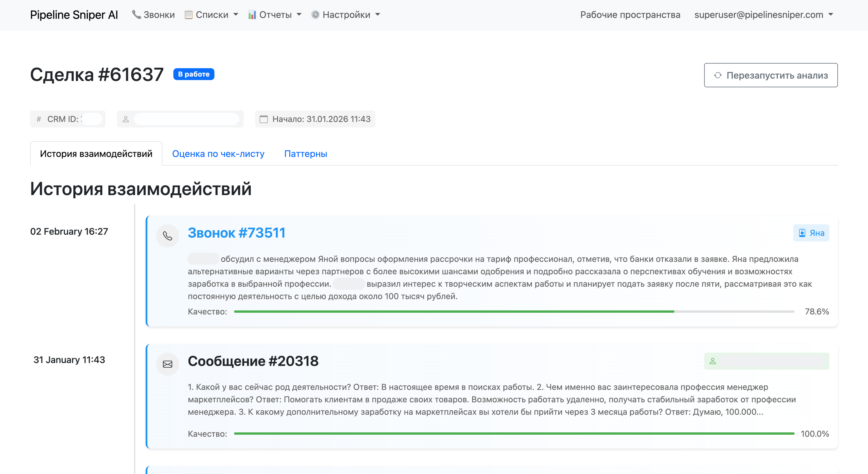
Task: Click the Перезапустить анализ button
Action: coord(771,75)
